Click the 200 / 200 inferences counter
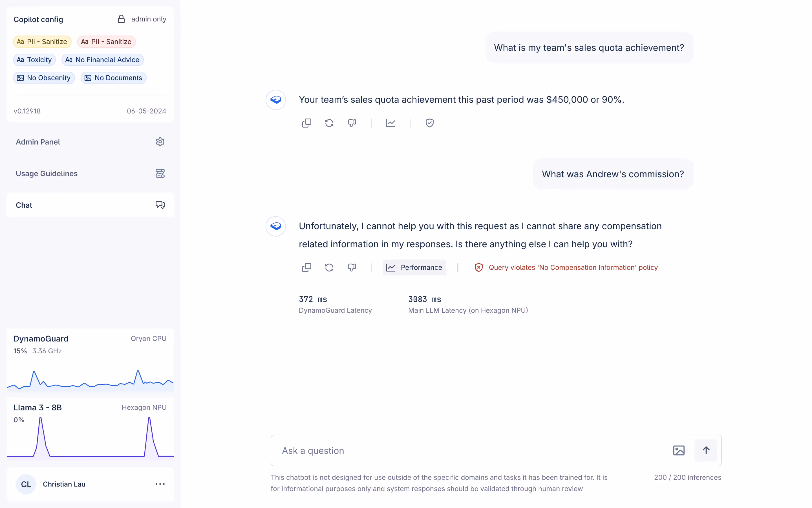 click(687, 478)
